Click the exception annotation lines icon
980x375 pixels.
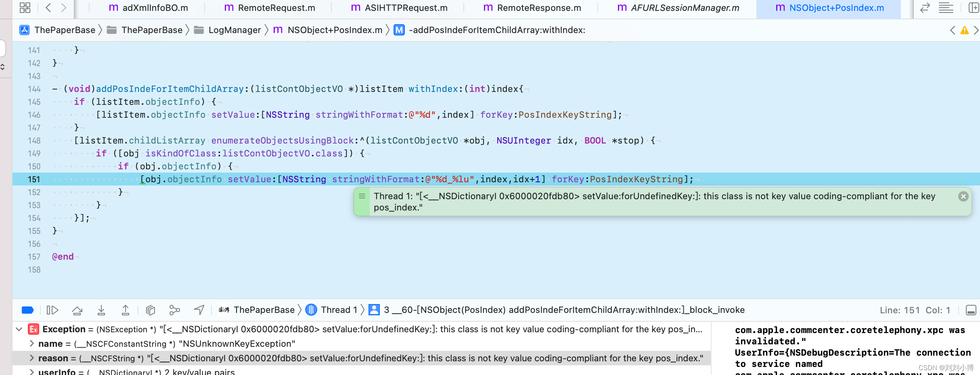pyautogui.click(x=362, y=196)
